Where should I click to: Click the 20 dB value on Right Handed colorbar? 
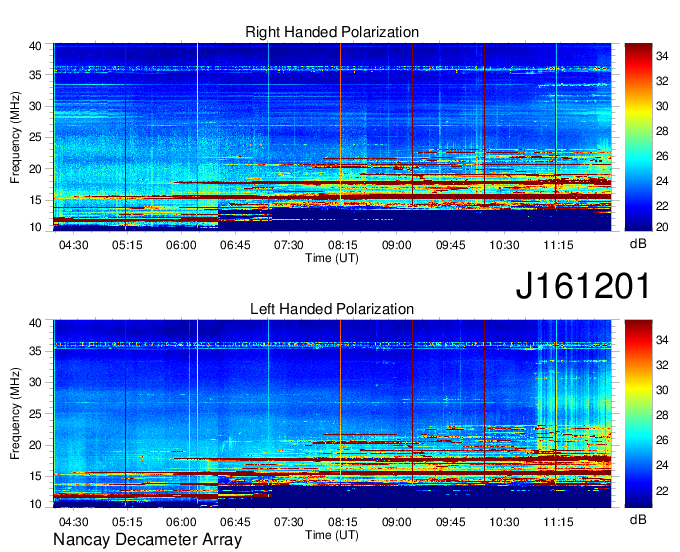click(662, 227)
